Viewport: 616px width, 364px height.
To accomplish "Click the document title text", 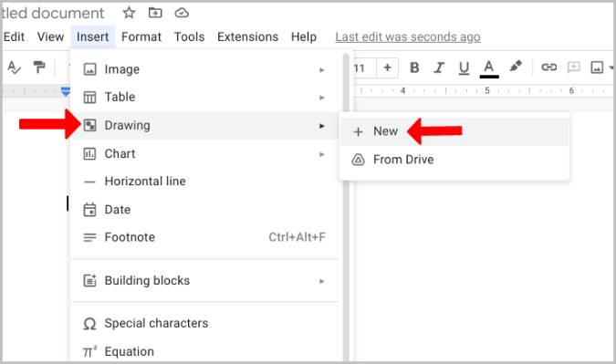I will [54, 13].
